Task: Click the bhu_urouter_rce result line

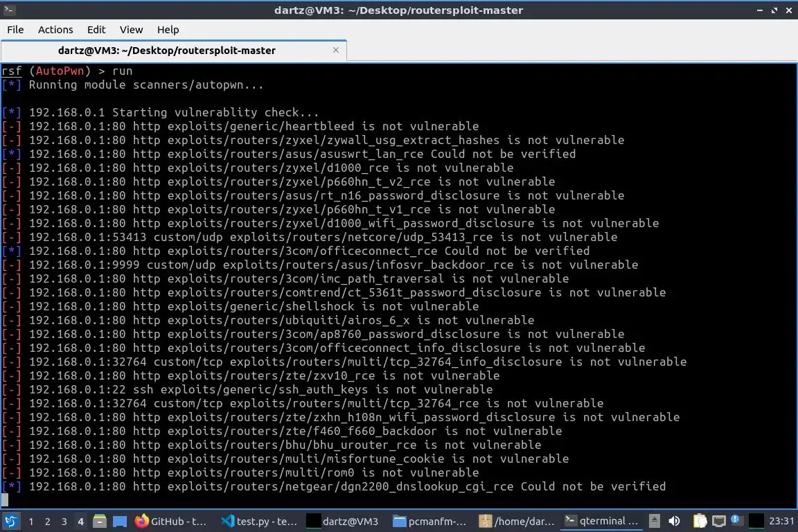Action: click(x=272, y=445)
